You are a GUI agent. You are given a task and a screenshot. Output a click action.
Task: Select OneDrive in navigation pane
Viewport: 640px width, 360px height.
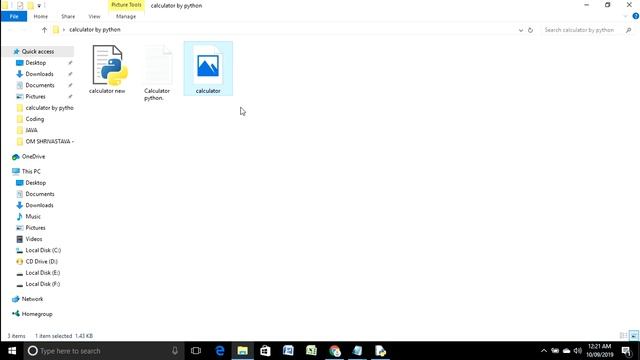click(33, 156)
